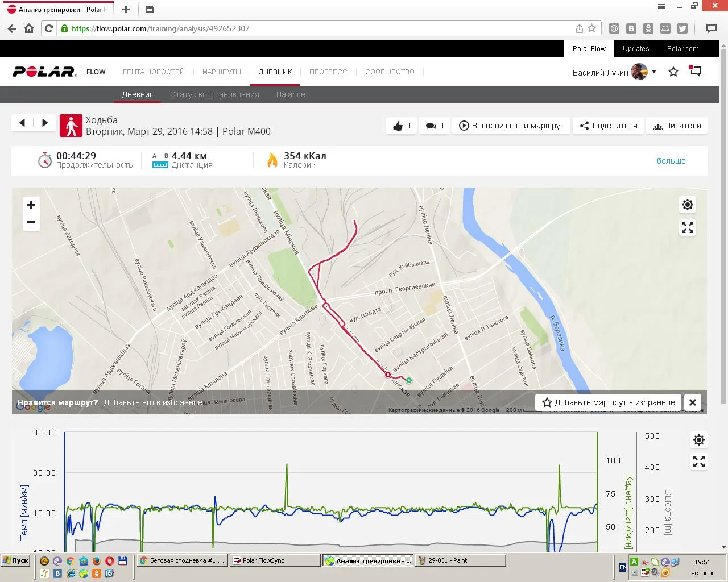Click the red walking activity icon
Viewport: 728px width, 582px height.
[71, 126]
